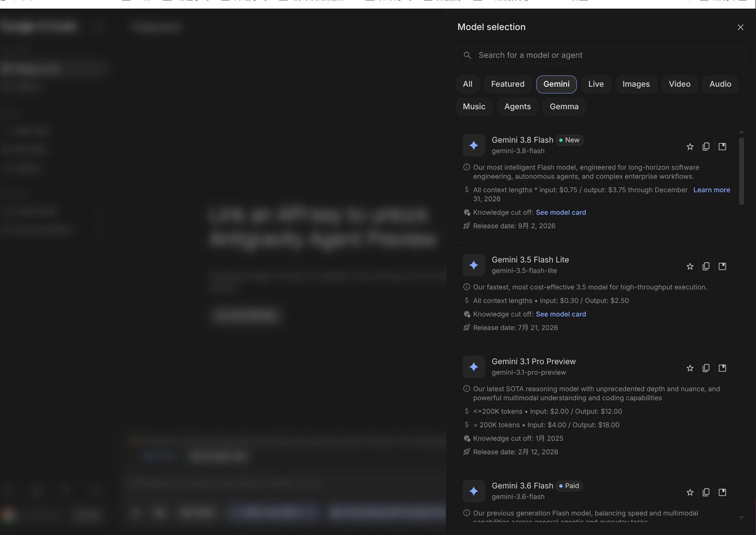Image resolution: width=756 pixels, height=535 pixels.
Task: Select the Agents filter chip
Action: [x=517, y=106]
